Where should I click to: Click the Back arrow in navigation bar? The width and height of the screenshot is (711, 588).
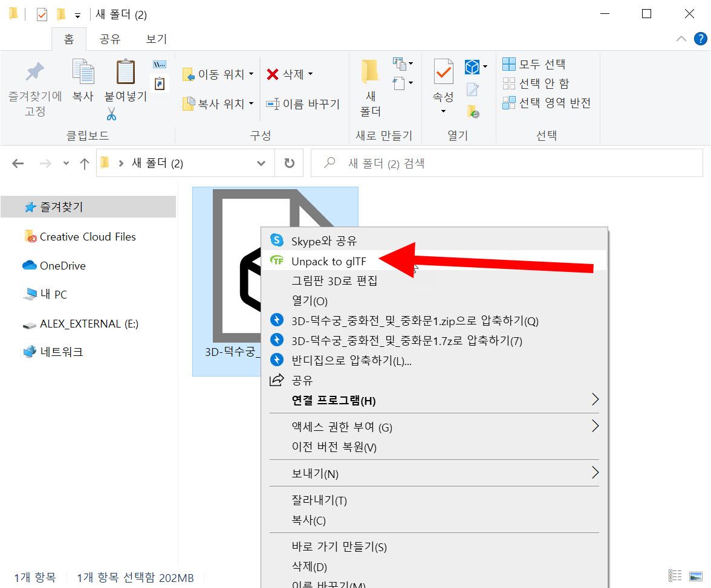pos(18,163)
